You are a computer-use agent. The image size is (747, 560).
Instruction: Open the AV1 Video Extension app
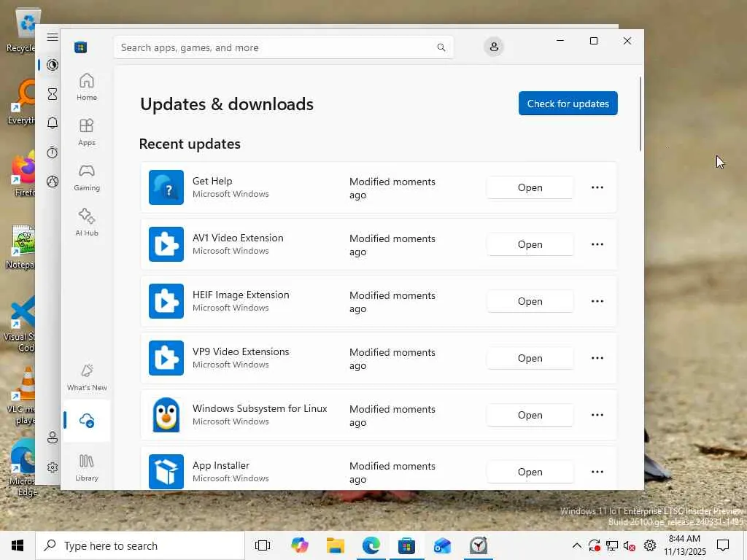530,244
